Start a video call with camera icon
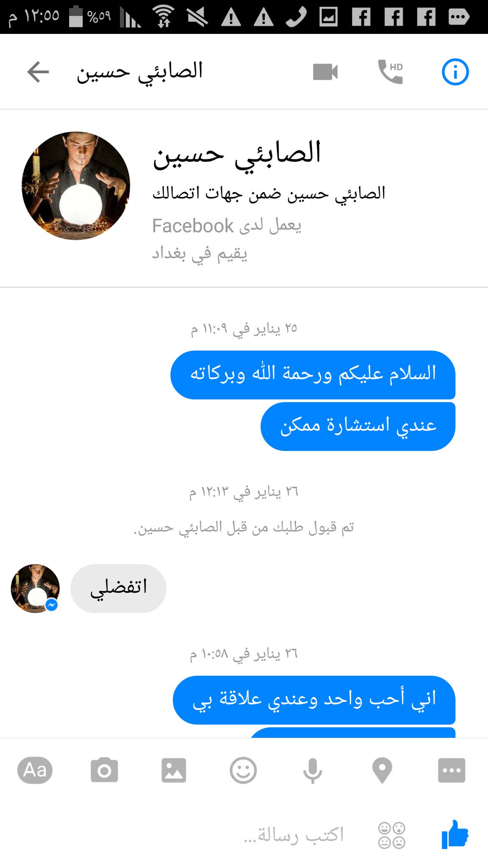Viewport: 488px width, 868px height. pyautogui.click(x=325, y=72)
